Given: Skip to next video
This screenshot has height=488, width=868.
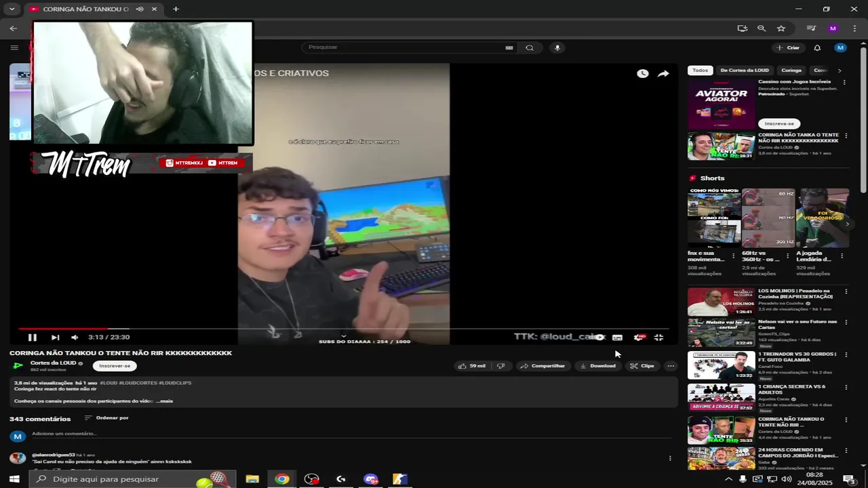Looking at the screenshot, I should tap(55, 337).
